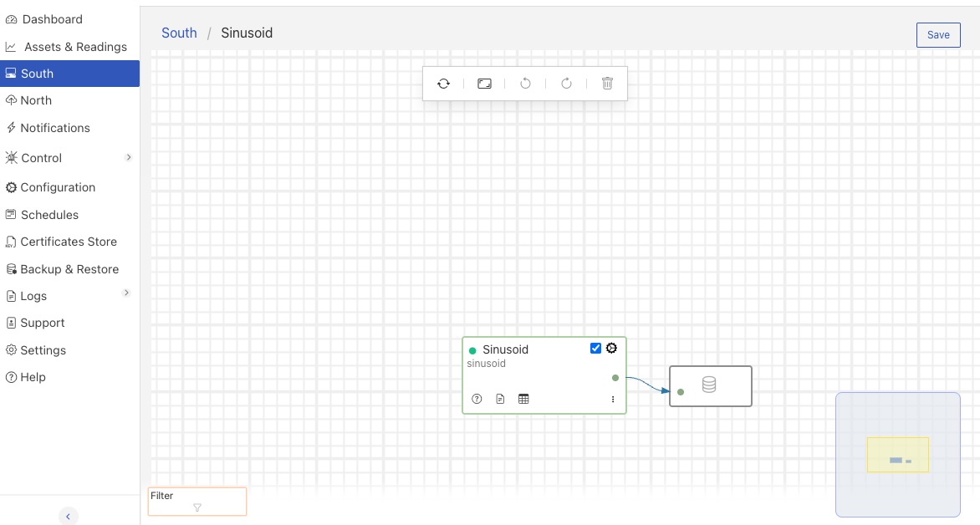Screen dimensions: 980x525
Task: Click the help icon on the Sinusoid node
Action: [477, 399]
